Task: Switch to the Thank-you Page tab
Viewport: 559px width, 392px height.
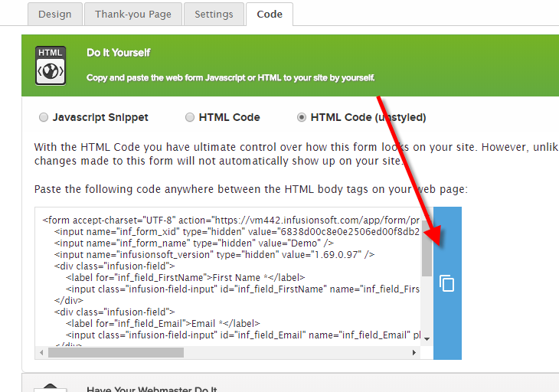Action: [x=133, y=15]
